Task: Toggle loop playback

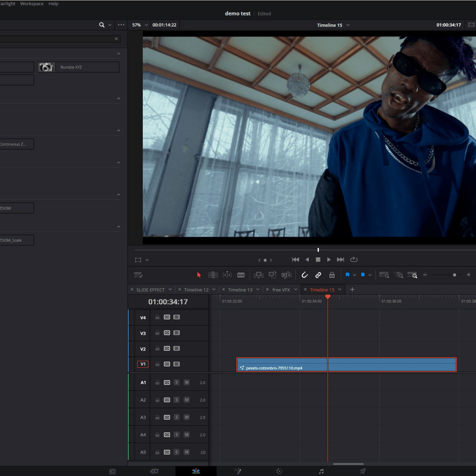Action: click(x=354, y=259)
